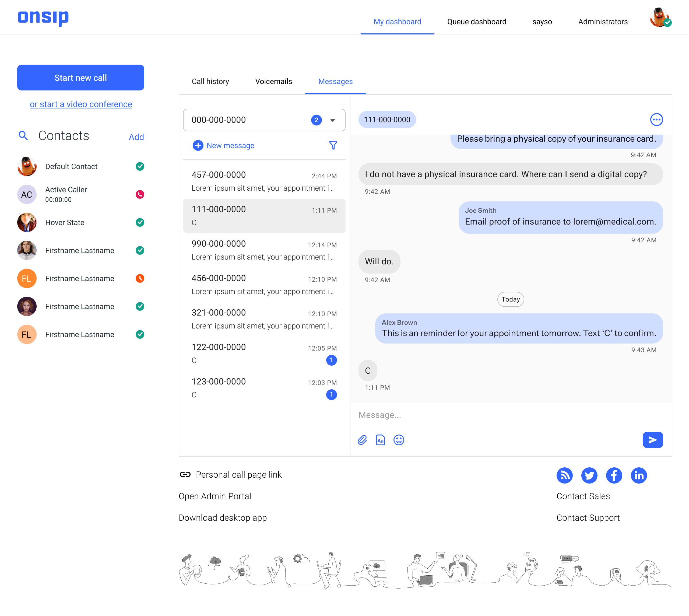Image resolution: width=689 pixels, height=616 pixels.
Task: Click Open Admin Portal link
Action: pos(215,496)
